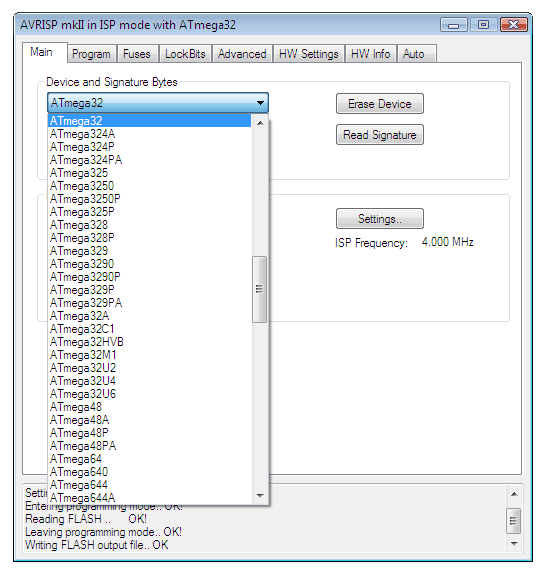Choose ATmega329 from the list
Image resolution: width=551 pixels, height=573 pixels.
tap(149, 251)
